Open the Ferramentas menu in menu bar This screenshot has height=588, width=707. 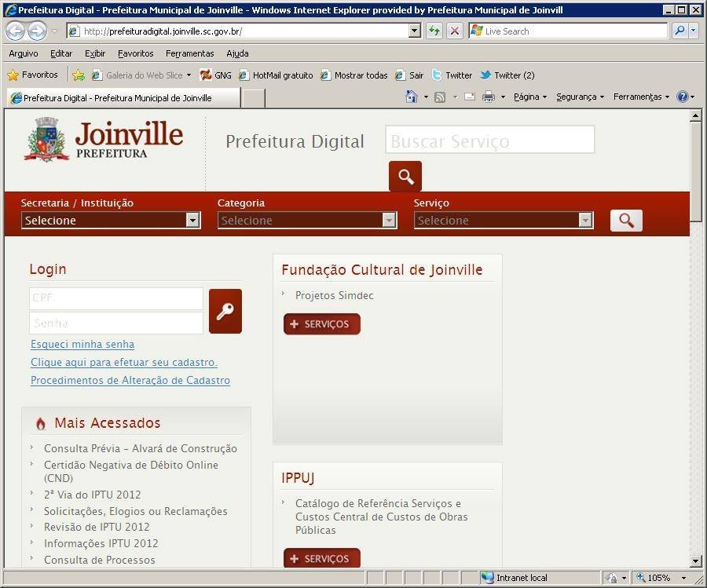(190, 53)
